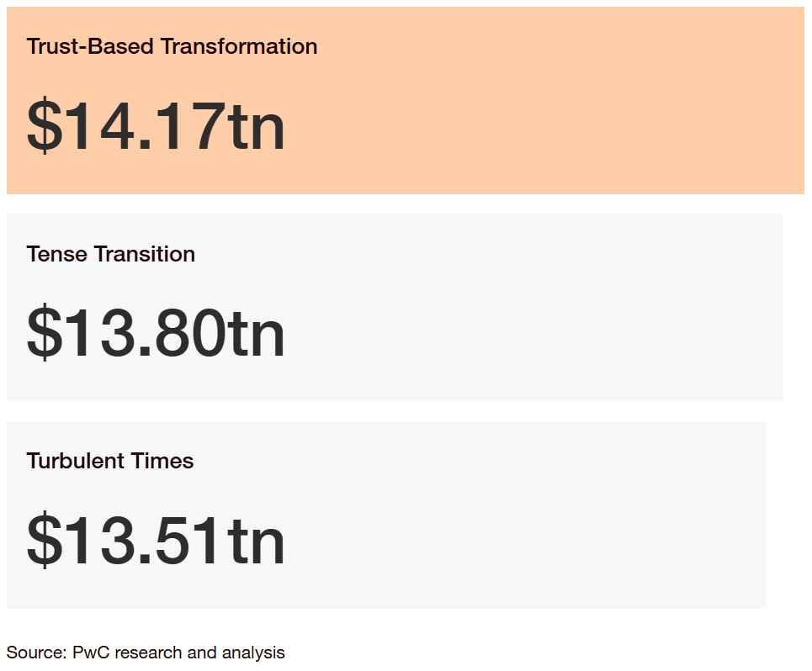Click the Turbulent Times heading
The width and height of the screenshot is (812, 671).
click(x=109, y=461)
